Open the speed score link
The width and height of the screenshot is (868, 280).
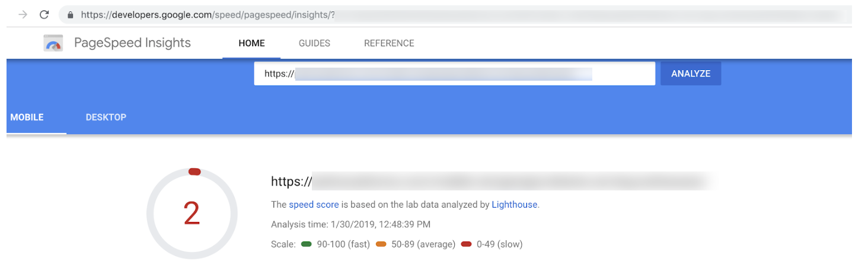click(x=314, y=205)
